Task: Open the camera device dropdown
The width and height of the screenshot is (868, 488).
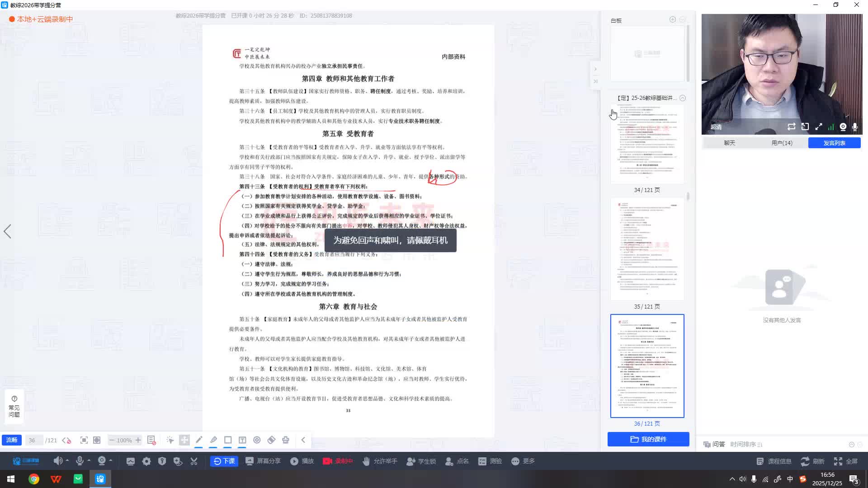Action: [x=110, y=461]
